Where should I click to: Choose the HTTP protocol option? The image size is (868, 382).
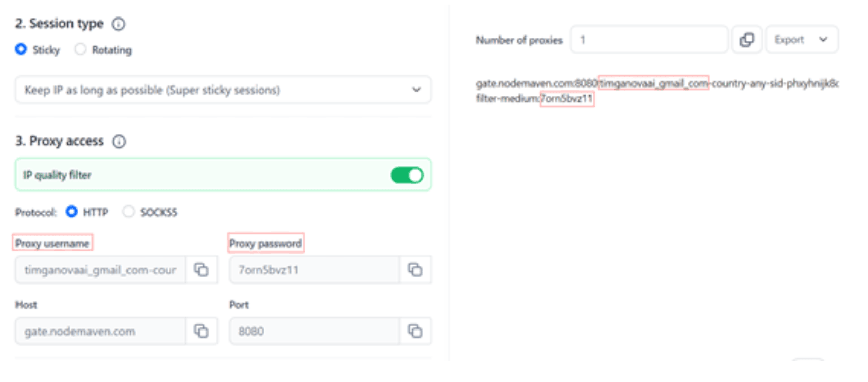(x=71, y=212)
